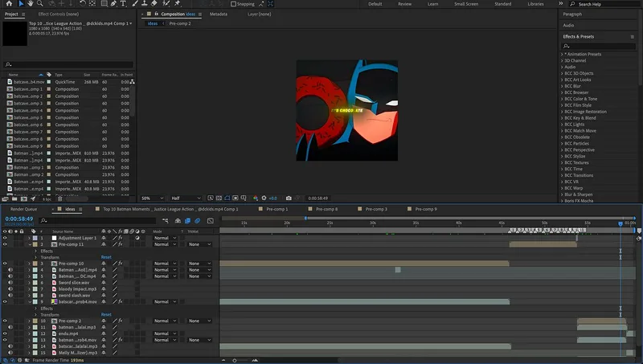Switch to the Libraries workspace
The image size is (643, 364).
pos(535,4)
